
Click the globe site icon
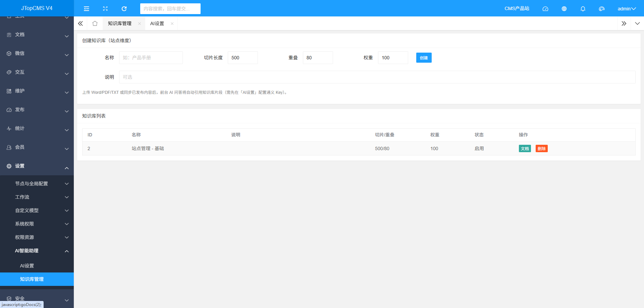click(564, 9)
